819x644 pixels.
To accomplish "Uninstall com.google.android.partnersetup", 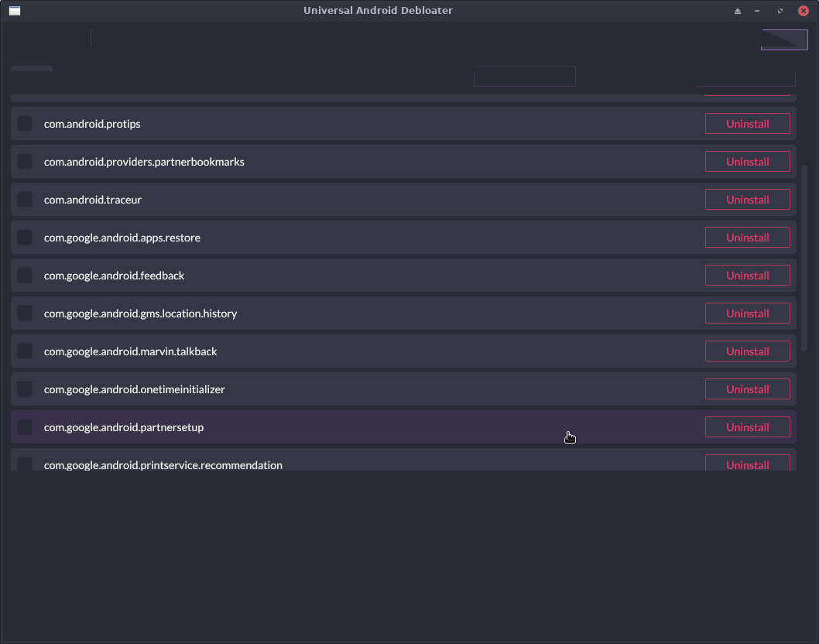I will point(747,426).
